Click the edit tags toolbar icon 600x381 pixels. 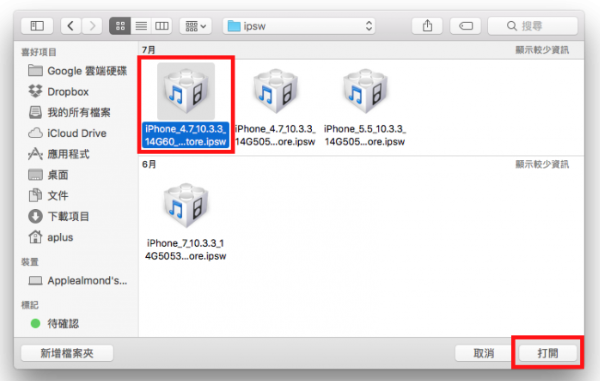pos(465,26)
